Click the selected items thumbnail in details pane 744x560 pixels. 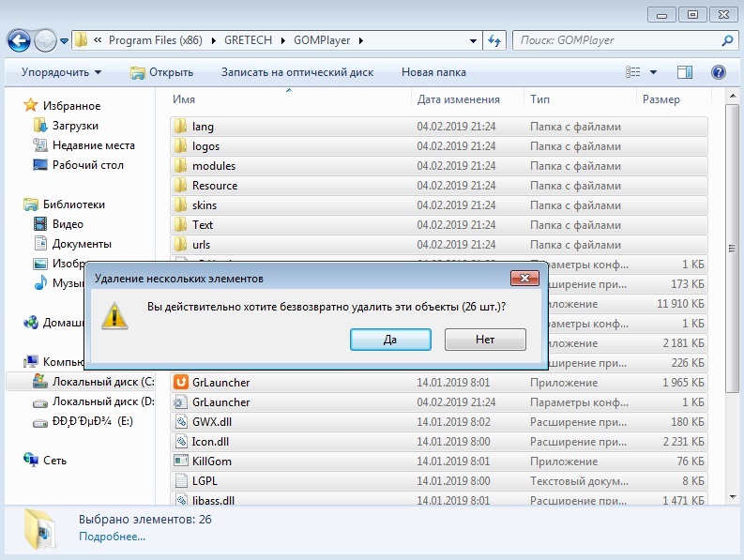point(40,530)
